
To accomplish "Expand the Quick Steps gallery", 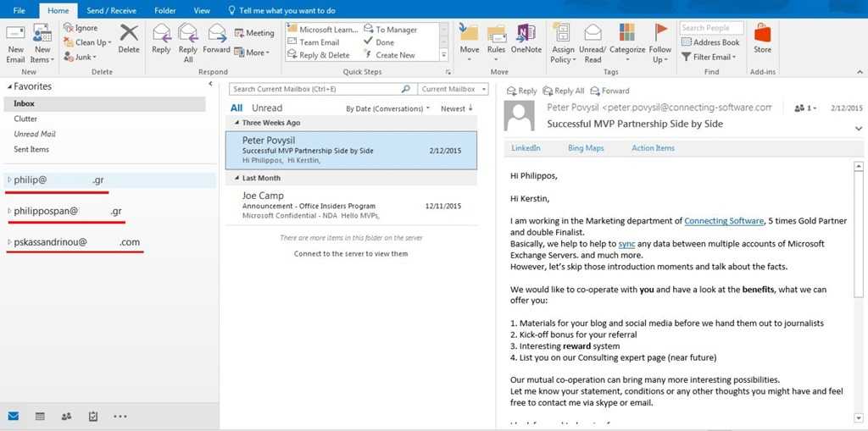I will click(443, 55).
